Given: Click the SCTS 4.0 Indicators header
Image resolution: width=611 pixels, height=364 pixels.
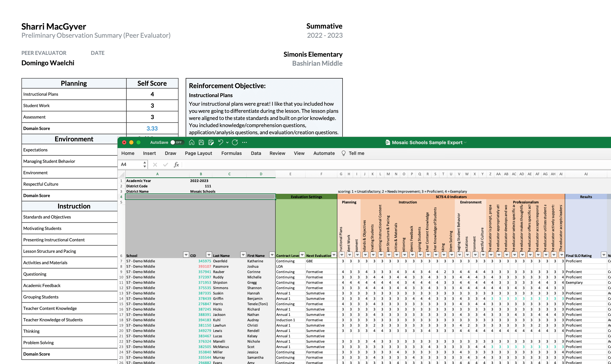Looking at the screenshot, I should click(x=451, y=197).
